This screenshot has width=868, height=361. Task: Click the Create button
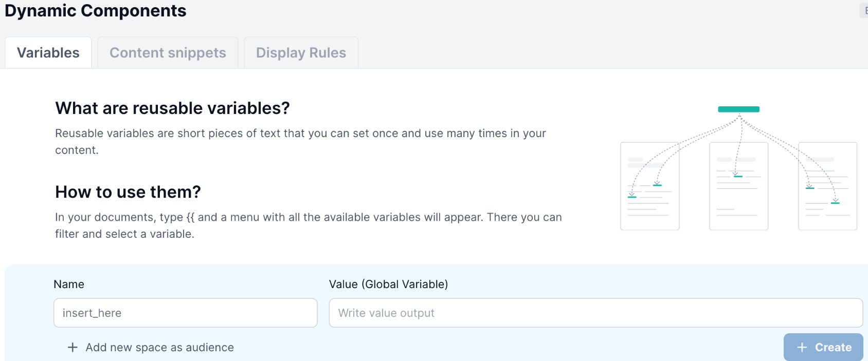pyautogui.click(x=823, y=347)
